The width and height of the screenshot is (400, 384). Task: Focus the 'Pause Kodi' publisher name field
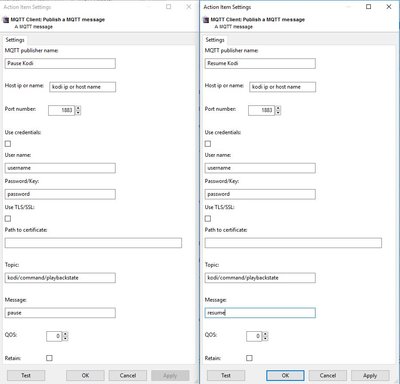(60, 63)
